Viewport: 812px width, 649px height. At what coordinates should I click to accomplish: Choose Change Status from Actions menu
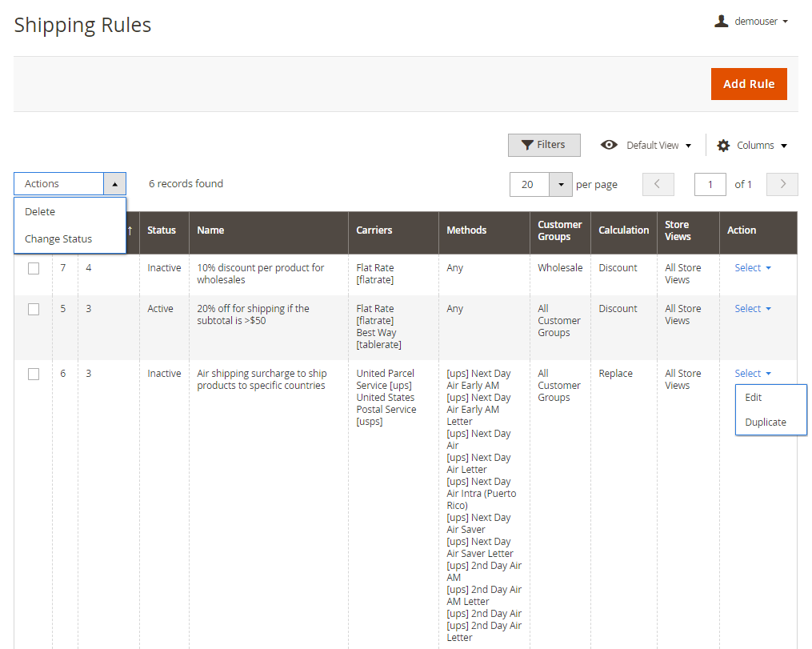tap(58, 239)
